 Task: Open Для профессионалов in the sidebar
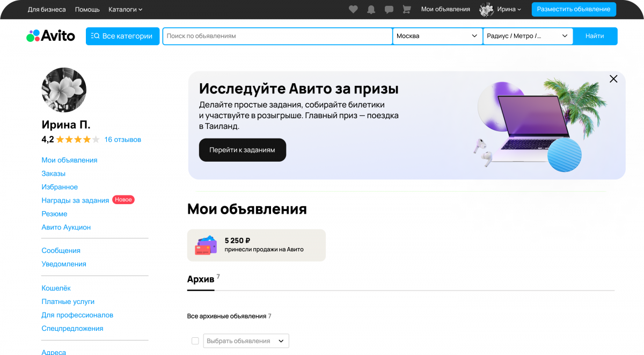click(x=77, y=315)
